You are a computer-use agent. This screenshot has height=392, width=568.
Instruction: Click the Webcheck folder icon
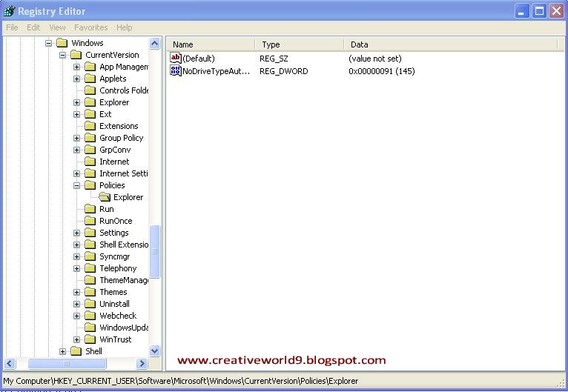click(x=90, y=316)
